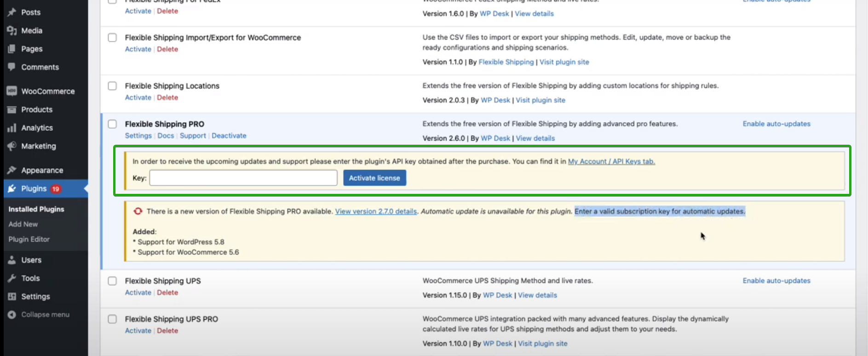Click the 'Support for WooCommerce 5.6' text
Screen dimensions: 868x356
(188, 252)
